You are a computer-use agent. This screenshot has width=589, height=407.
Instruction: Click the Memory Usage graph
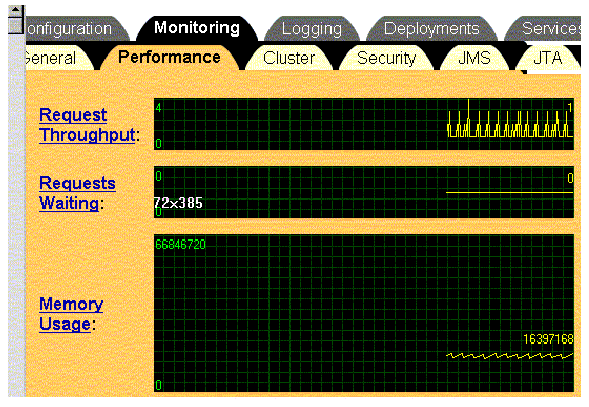click(364, 313)
